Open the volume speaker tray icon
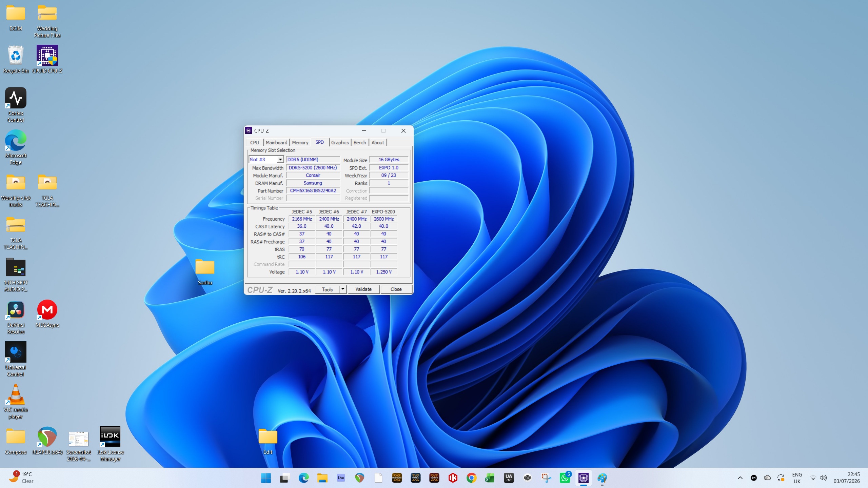This screenshot has height=488, width=868. [823, 478]
